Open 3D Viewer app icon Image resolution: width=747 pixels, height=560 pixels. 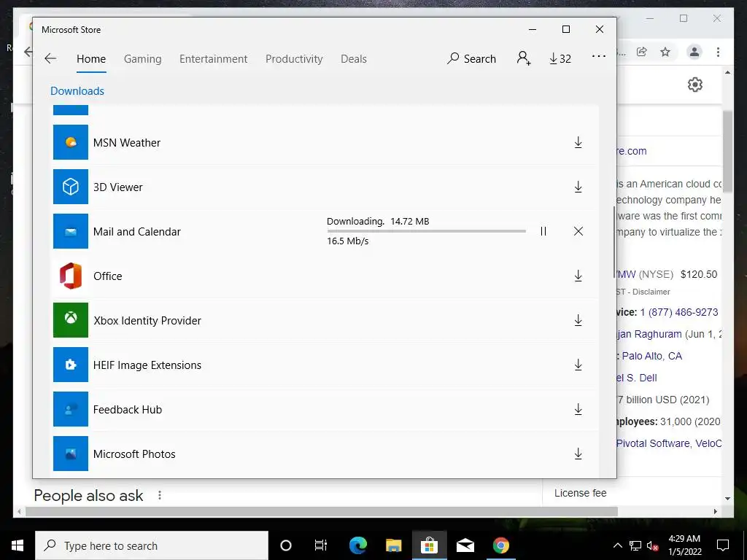(x=71, y=187)
